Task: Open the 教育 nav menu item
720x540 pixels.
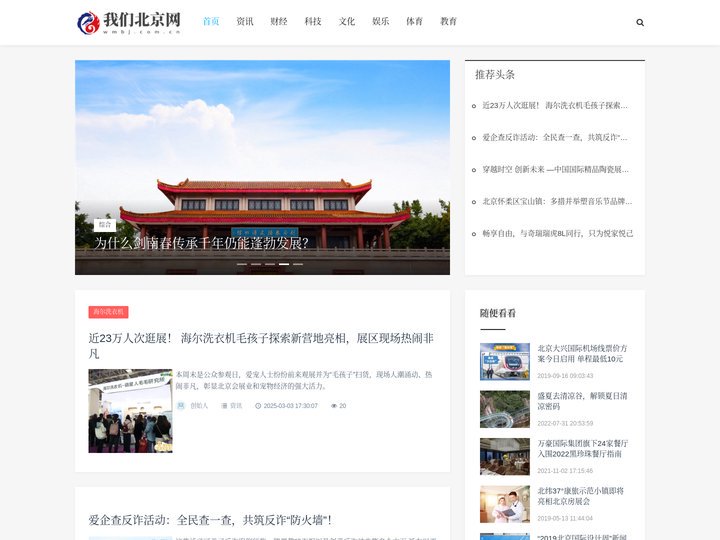Action: pos(448,21)
